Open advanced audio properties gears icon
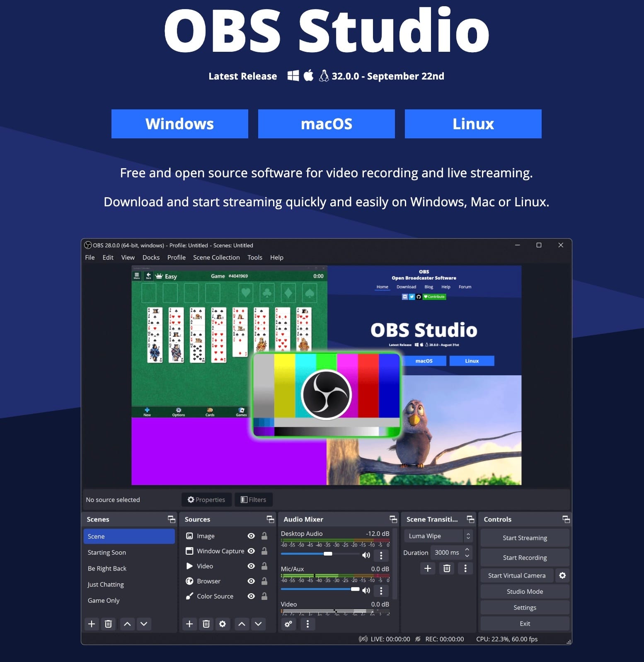Image resolution: width=644 pixels, height=662 pixels. pos(288,624)
